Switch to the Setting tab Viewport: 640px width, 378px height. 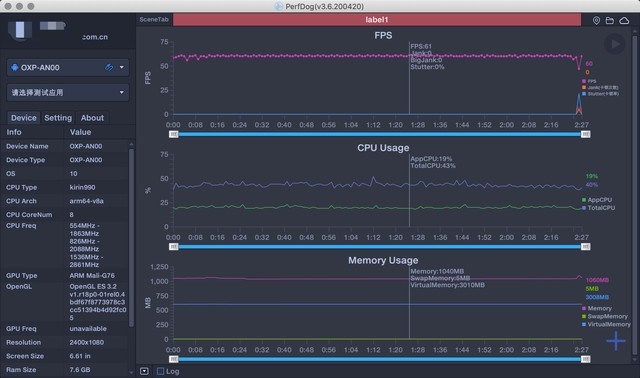(58, 118)
